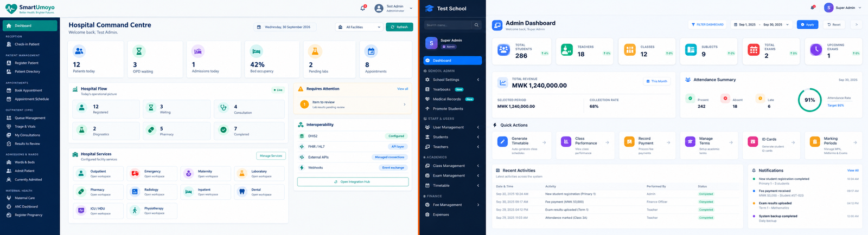Click the OPD waiting hourglass icon
Viewport: 868px width, 235px height.
(139, 51)
